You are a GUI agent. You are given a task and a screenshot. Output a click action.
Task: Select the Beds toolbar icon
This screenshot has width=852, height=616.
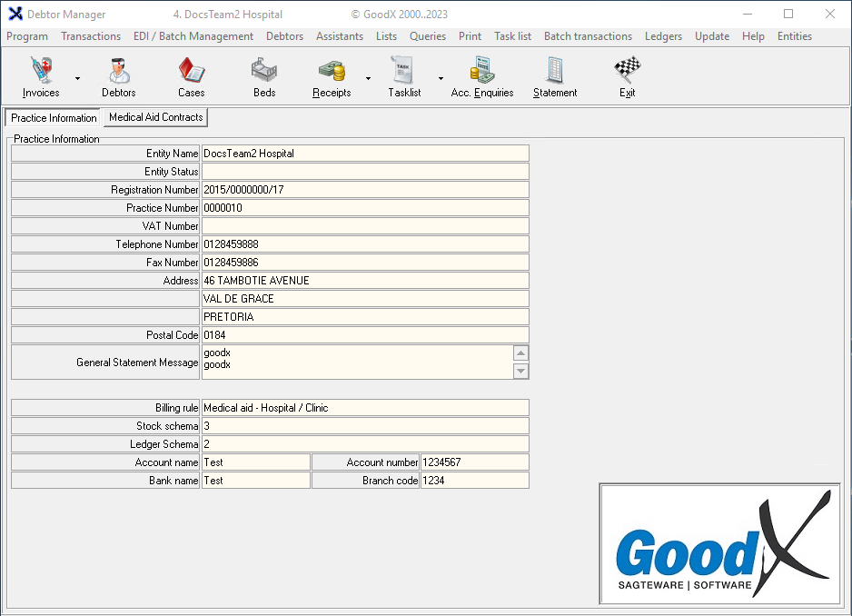264,76
